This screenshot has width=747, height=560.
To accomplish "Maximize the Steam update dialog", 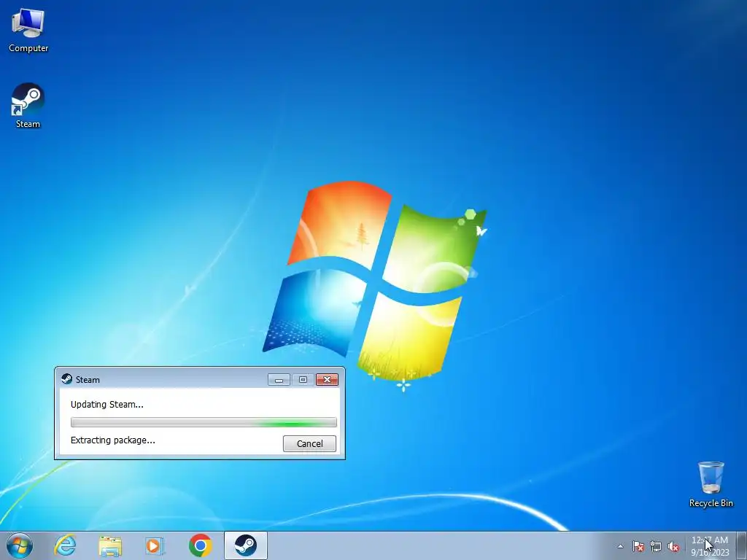I will click(303, 379).
